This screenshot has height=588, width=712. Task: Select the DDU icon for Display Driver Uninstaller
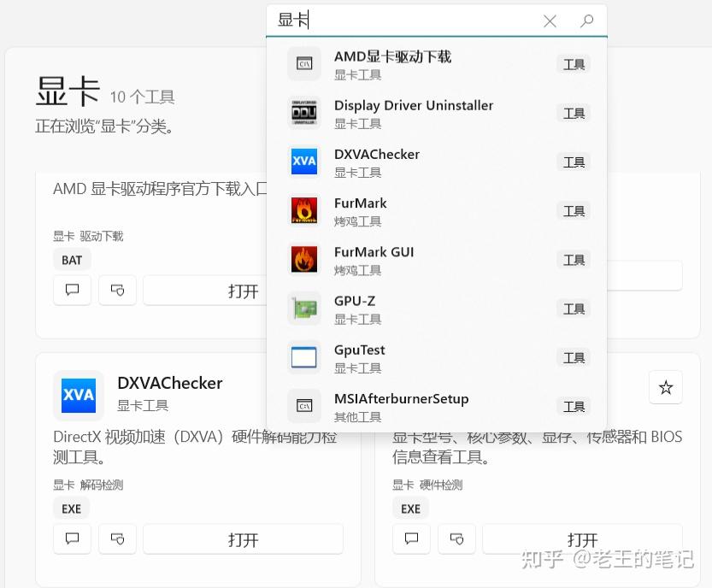[x=304, y=113]
